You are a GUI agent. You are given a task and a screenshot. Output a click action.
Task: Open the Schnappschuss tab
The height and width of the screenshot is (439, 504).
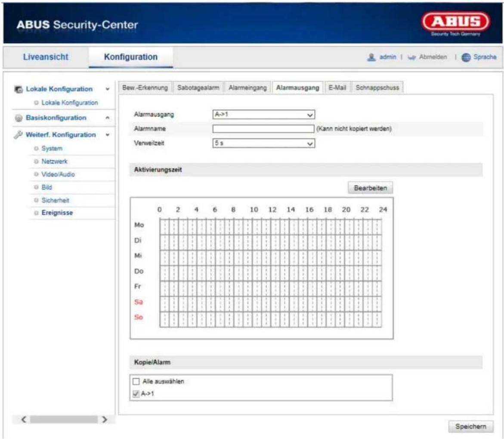click(377, 88)
